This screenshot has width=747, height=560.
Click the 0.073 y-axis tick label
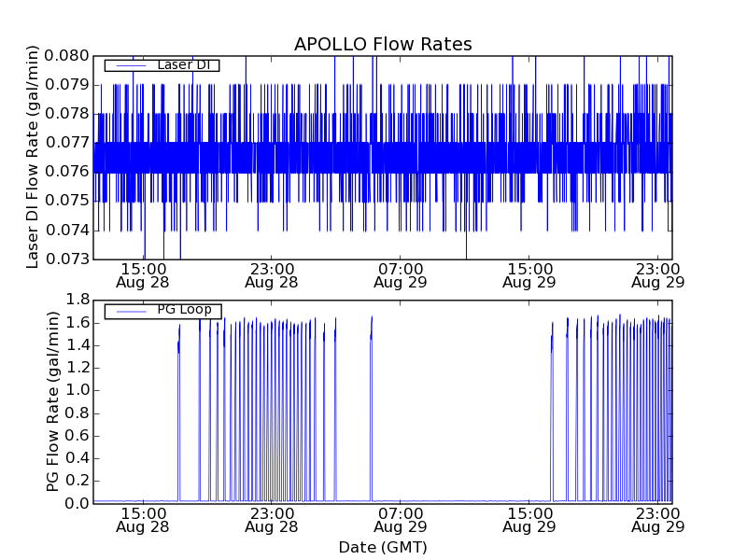pos(66,259)
